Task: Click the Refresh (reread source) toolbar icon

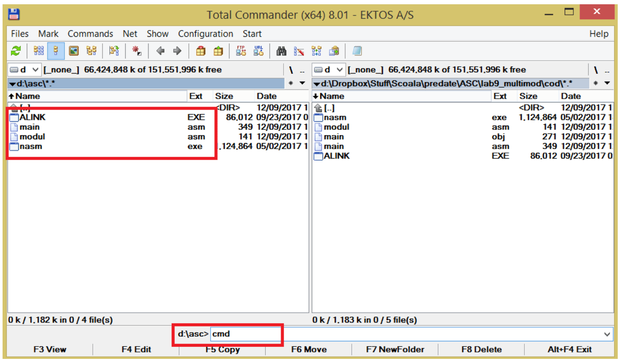Action: pos(16,51)
